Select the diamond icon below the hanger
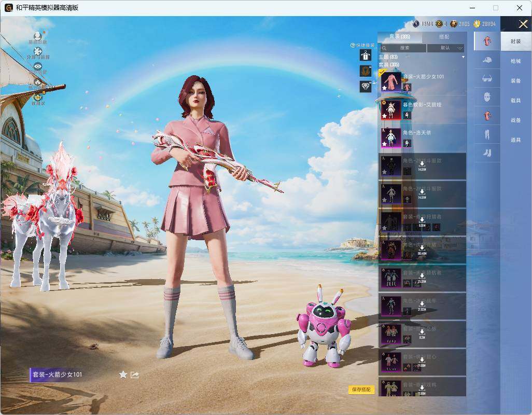The height and width of the screenshot is (415, 532). pos(366,87)
